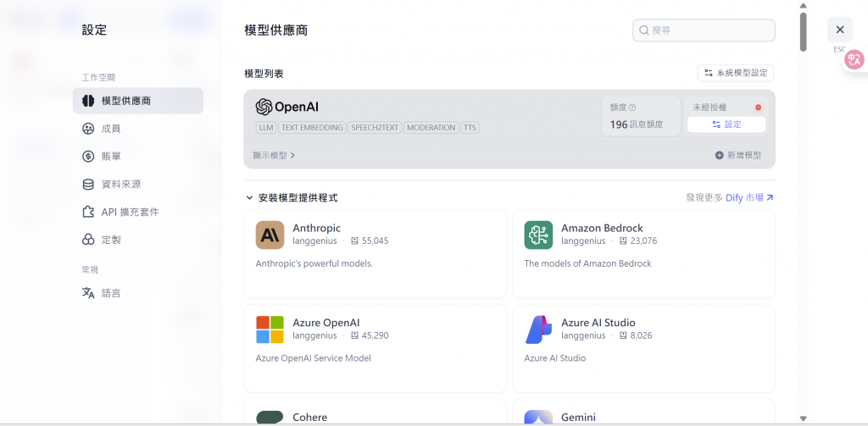Click "Anthropic's powerful models." description
The width and height of the screenshot is (868, 426).
tap(314, 263)
